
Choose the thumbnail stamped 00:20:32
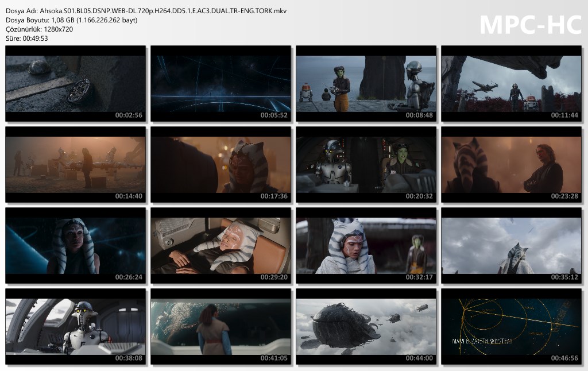(366, 165)
